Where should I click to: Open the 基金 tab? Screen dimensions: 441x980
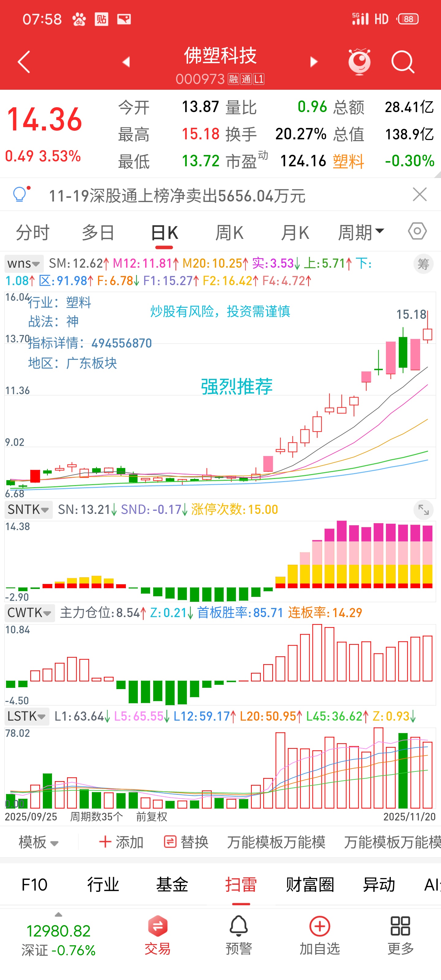click(172, 885)
